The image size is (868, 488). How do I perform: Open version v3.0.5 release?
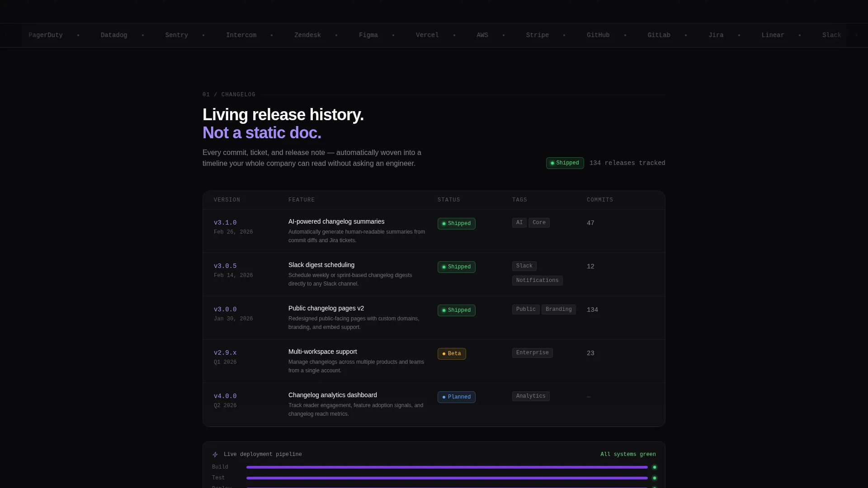tap(225, 266)
